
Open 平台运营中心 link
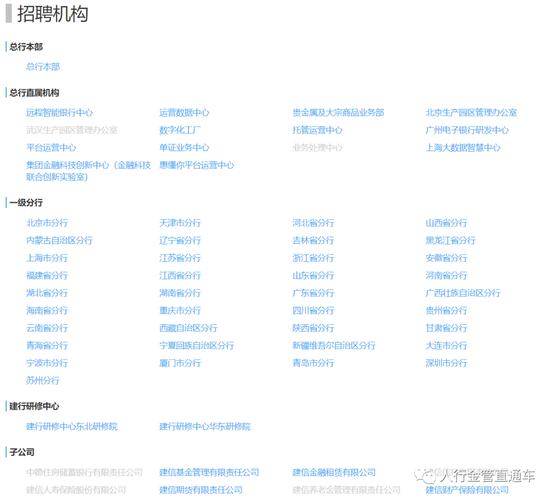pyautogui.click(x=51, y=147)
